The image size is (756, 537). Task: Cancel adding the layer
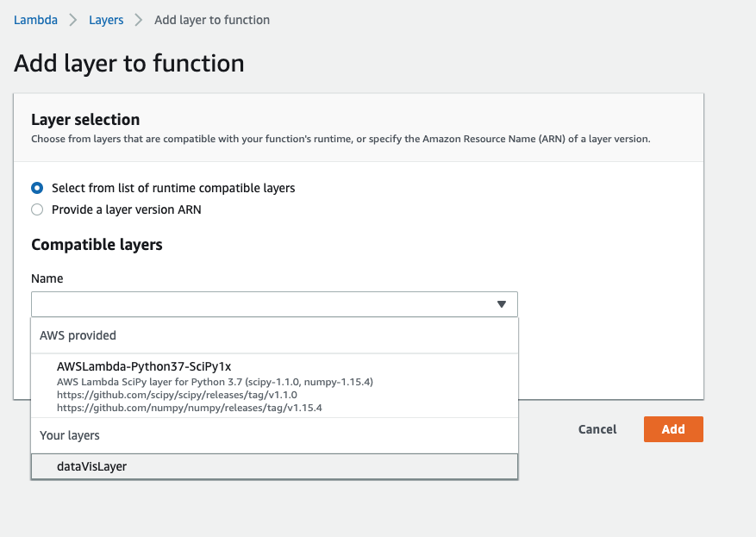coord(597,429)
